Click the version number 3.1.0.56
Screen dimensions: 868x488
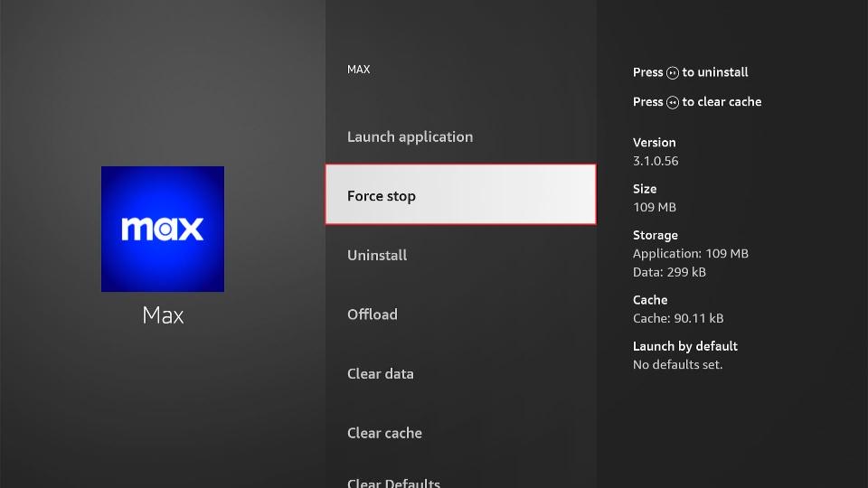[x=656, y=161]
